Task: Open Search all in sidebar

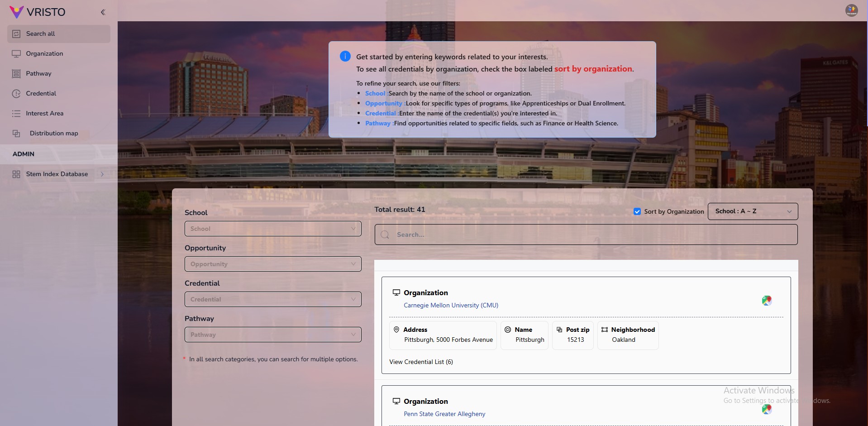Action: click(59, 34)
